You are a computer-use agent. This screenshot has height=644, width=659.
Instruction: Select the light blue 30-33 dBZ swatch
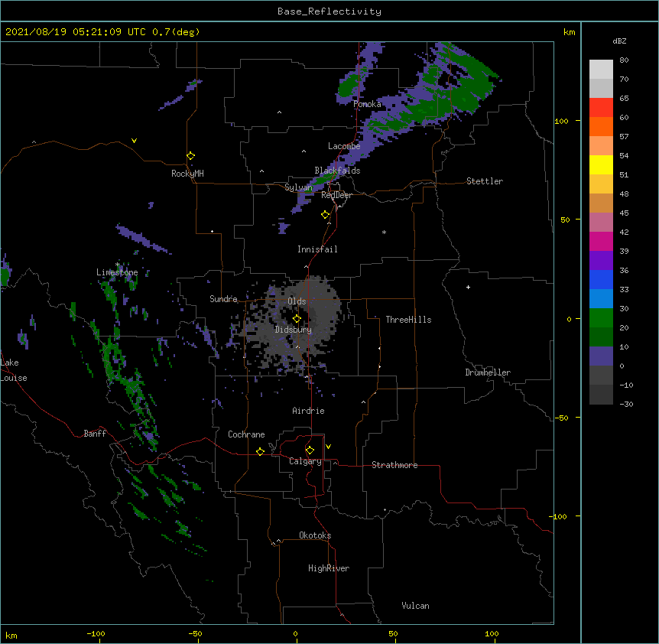point(601,299)
